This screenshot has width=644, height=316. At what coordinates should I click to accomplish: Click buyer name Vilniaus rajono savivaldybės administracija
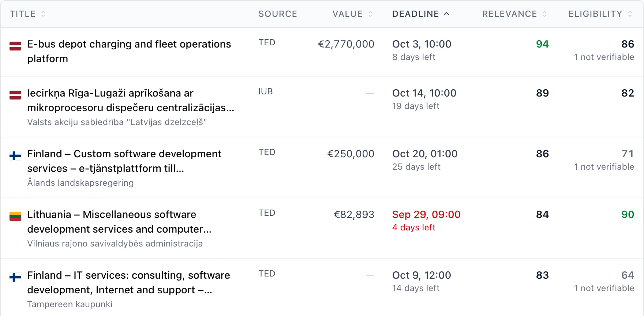[115, 244]
